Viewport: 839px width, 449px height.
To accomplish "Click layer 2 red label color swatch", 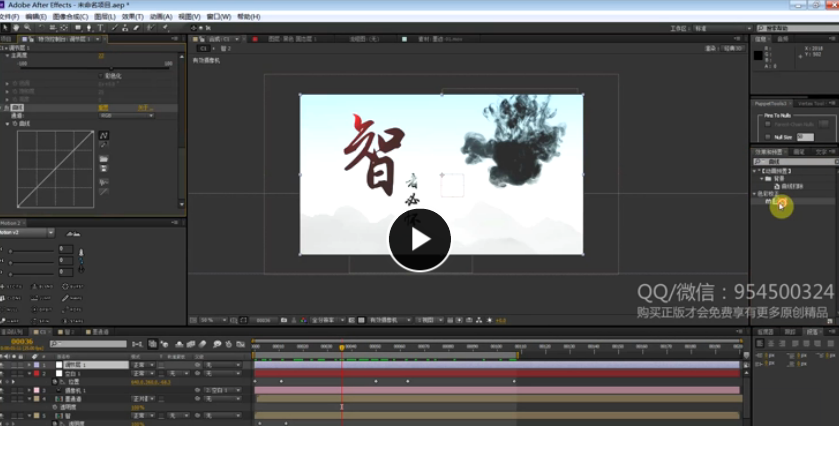I will click(36, 373).
